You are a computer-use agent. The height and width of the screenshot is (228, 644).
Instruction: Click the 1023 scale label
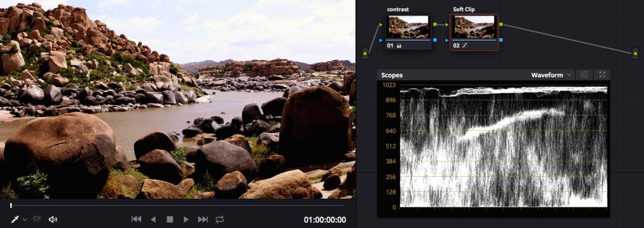389,85
